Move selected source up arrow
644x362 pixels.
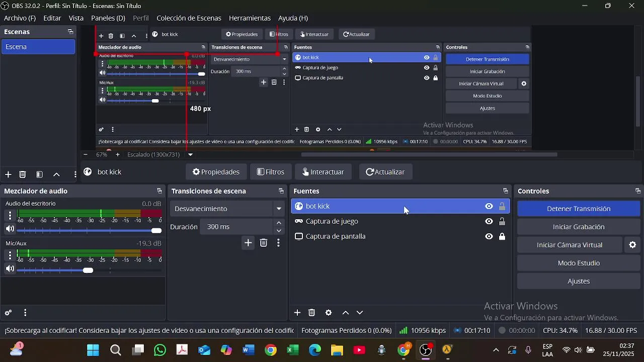pyautogui.click(x=346, y=313)
